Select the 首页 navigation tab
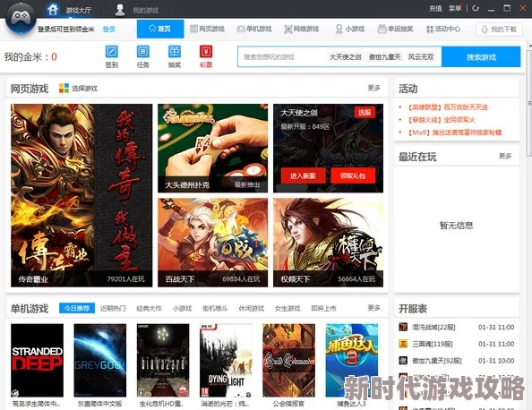 pos(160,29)
